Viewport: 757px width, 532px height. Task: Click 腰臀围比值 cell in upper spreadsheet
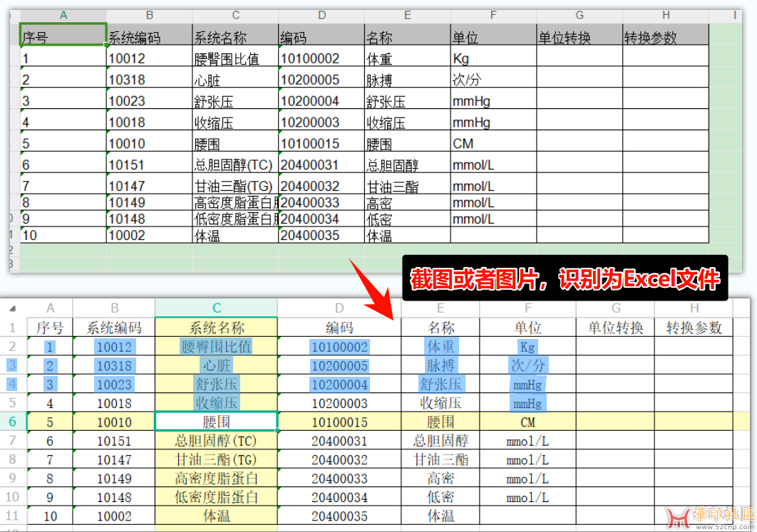(235, 56)
